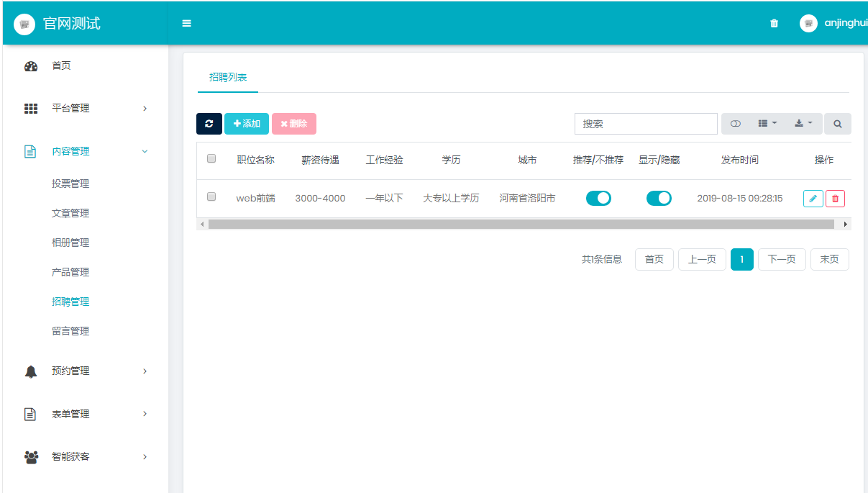Open 招聘管理 in the sidebar

tap(70, 302)
